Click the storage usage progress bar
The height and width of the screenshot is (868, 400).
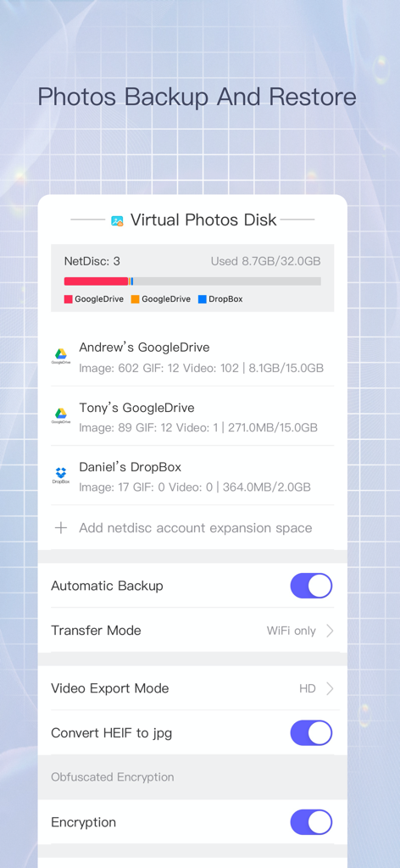pos(192,281)
